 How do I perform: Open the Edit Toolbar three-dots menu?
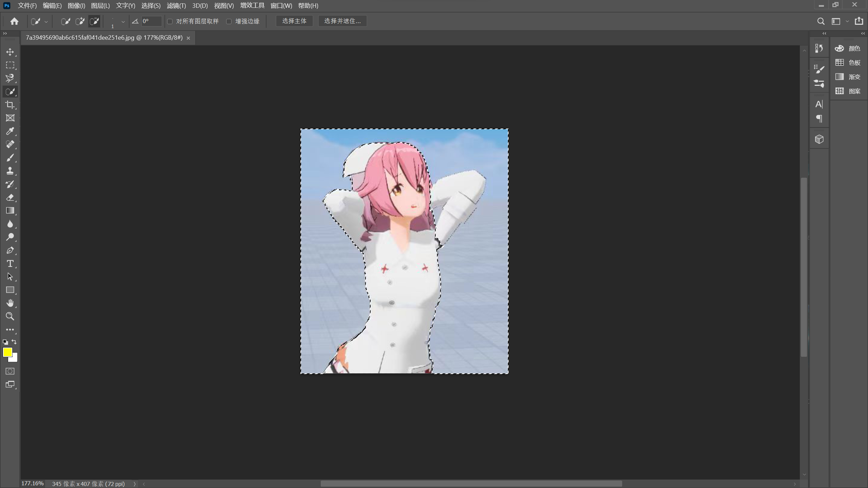click(10, 330)
